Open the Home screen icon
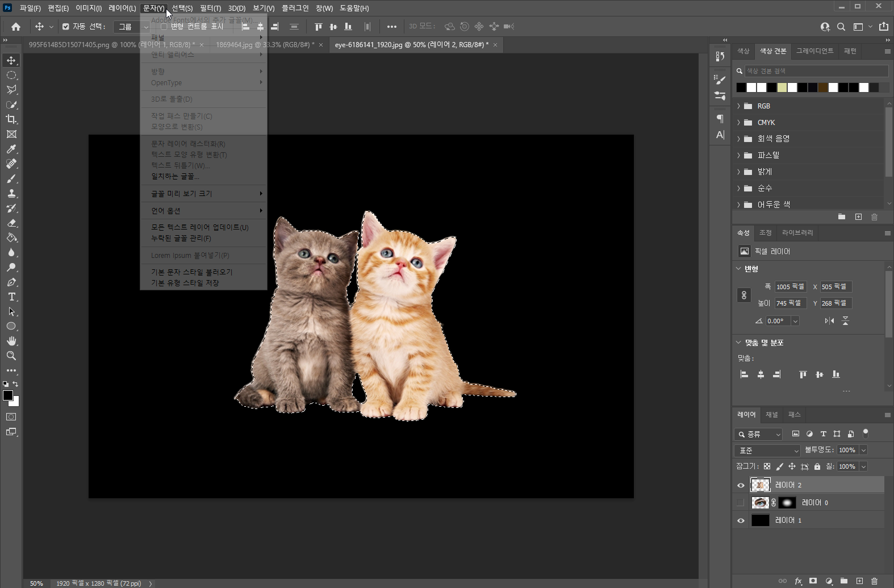 point(16,27)
